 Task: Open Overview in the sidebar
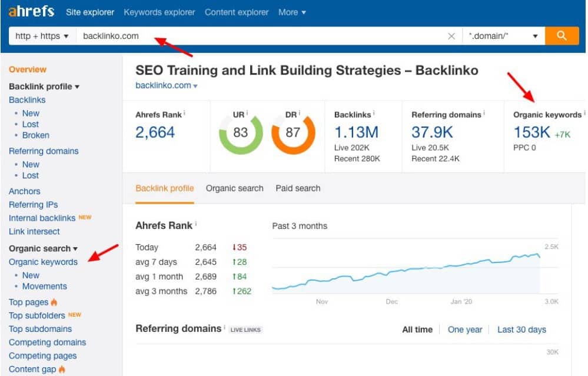(x=28, y=69)
